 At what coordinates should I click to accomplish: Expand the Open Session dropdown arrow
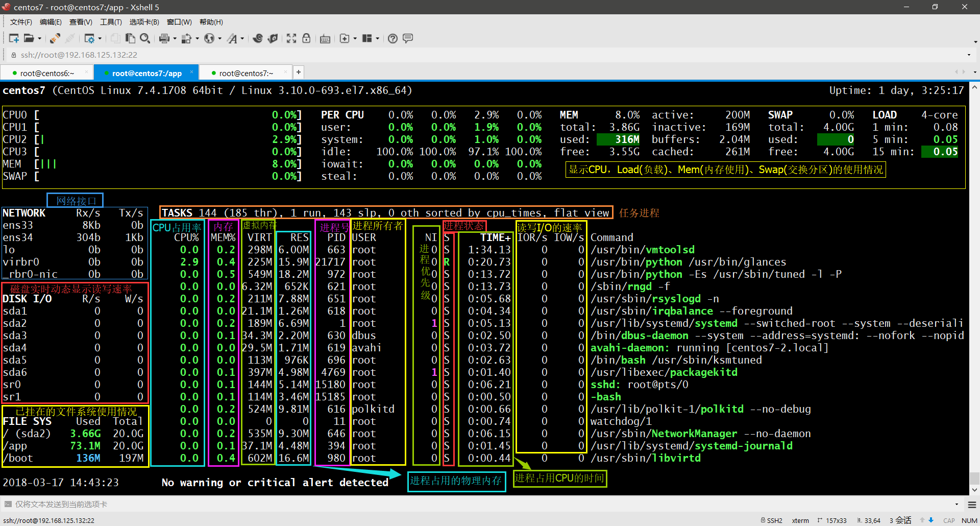pos(39,38)
